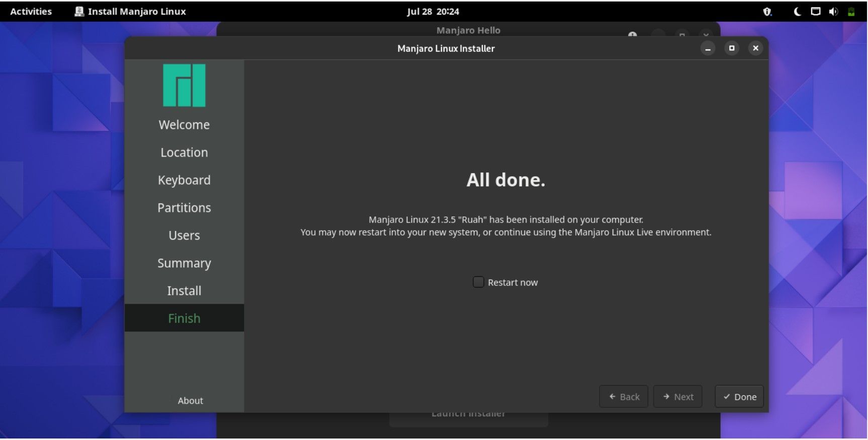Click the "You may now restart" message line

tap(506, 232)
